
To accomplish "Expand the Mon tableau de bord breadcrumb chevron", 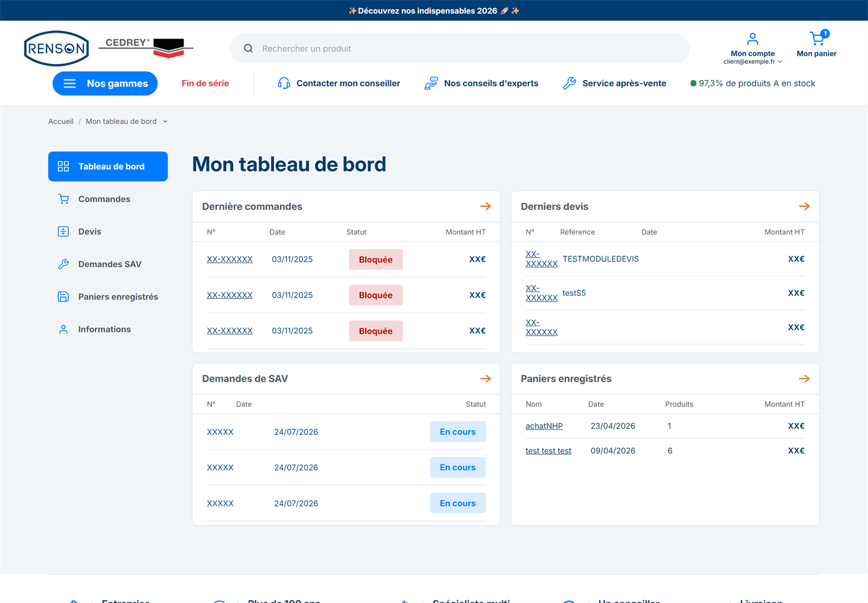I will tap(165, 122).
